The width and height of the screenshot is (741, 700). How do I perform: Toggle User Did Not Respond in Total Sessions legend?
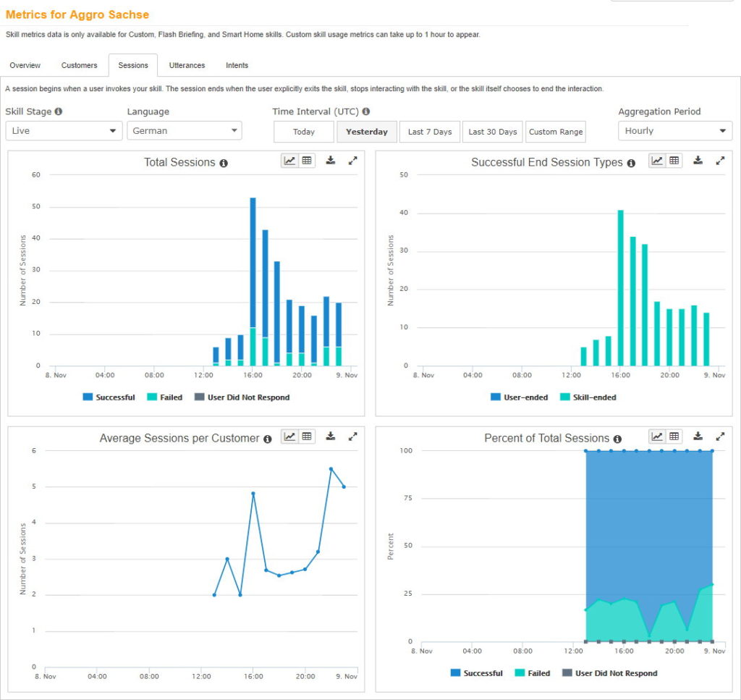pos(242,397)
